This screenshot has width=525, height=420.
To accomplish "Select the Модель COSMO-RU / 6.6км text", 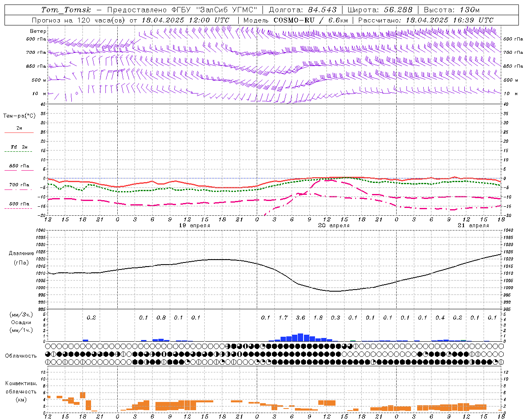I will coord(296,20).
